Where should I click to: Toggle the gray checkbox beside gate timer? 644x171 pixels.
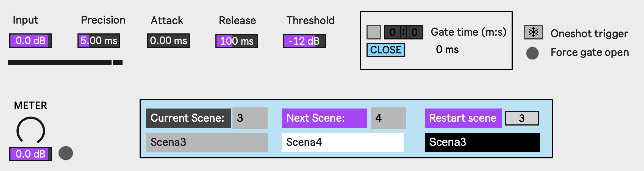(374, 32)
